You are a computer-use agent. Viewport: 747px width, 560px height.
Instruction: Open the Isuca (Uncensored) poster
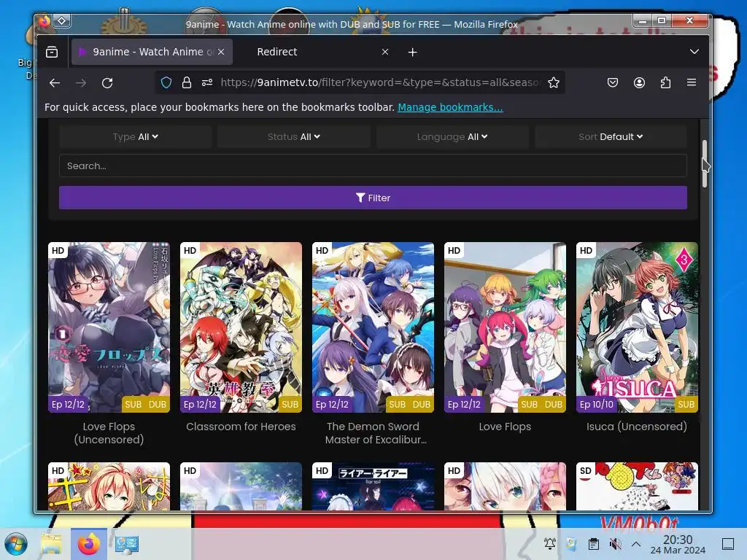(637, 327)
